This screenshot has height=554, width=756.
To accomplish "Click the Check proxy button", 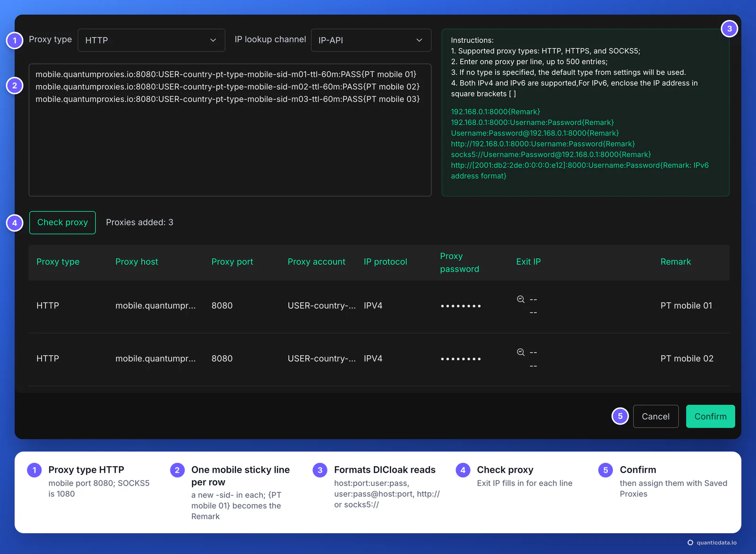I will pyautogui.click(x=62, y=222).
